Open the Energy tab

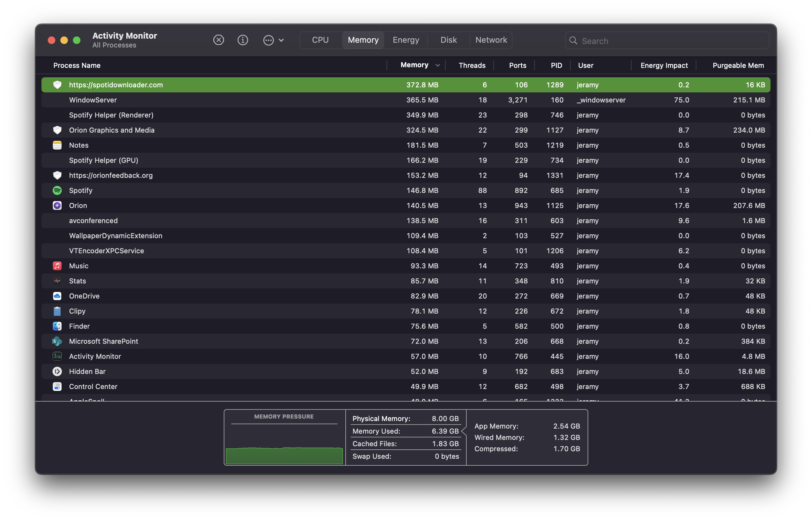tap(406, 40)
